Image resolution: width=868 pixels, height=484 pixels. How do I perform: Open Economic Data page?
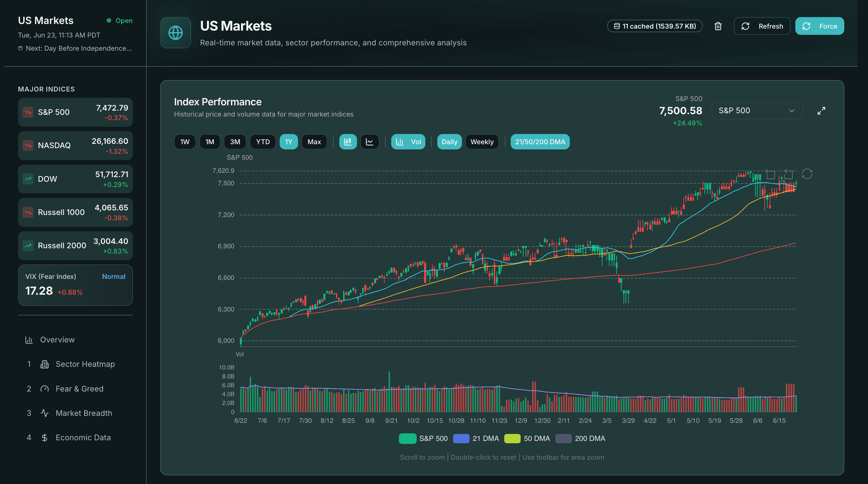75,438
